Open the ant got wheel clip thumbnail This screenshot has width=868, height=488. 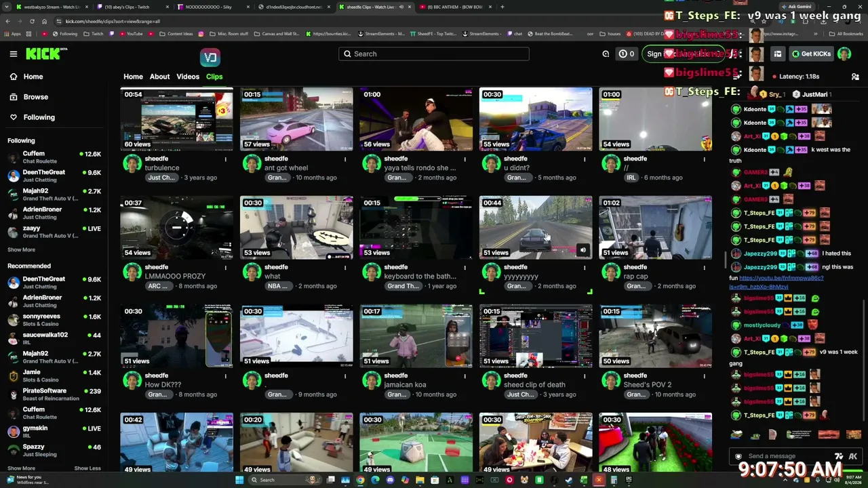click(x=296, y=119)
